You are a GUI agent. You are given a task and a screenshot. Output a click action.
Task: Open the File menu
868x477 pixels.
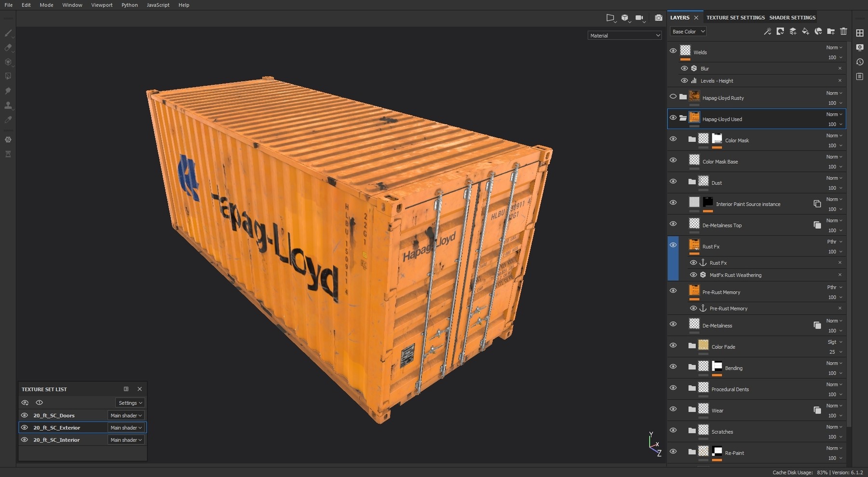tap(9, 5)
